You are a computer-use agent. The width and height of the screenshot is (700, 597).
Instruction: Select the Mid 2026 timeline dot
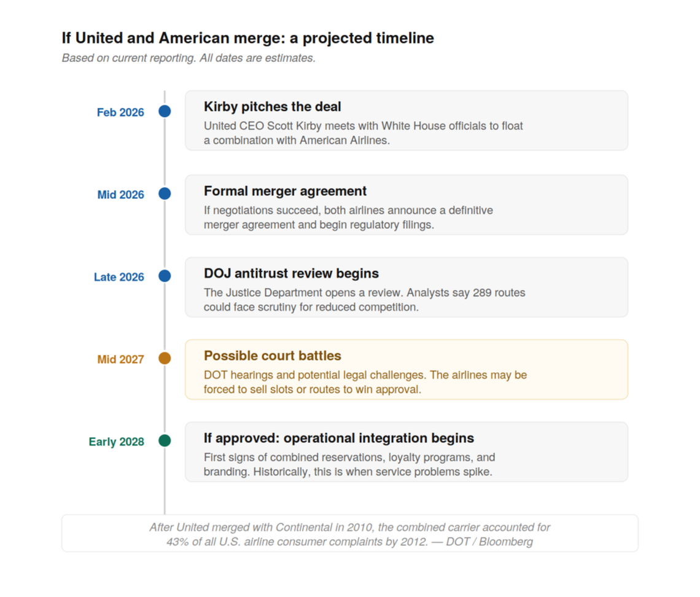(165, 193)
